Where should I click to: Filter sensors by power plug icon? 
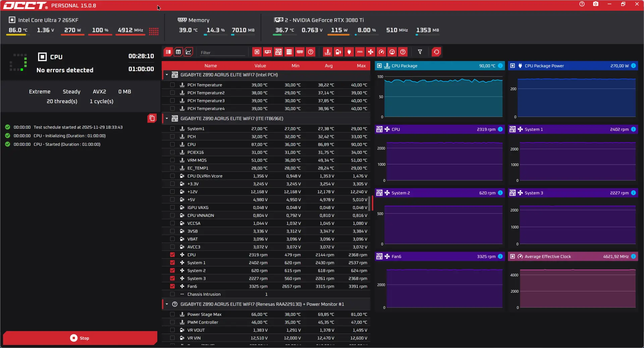(349, 52)
